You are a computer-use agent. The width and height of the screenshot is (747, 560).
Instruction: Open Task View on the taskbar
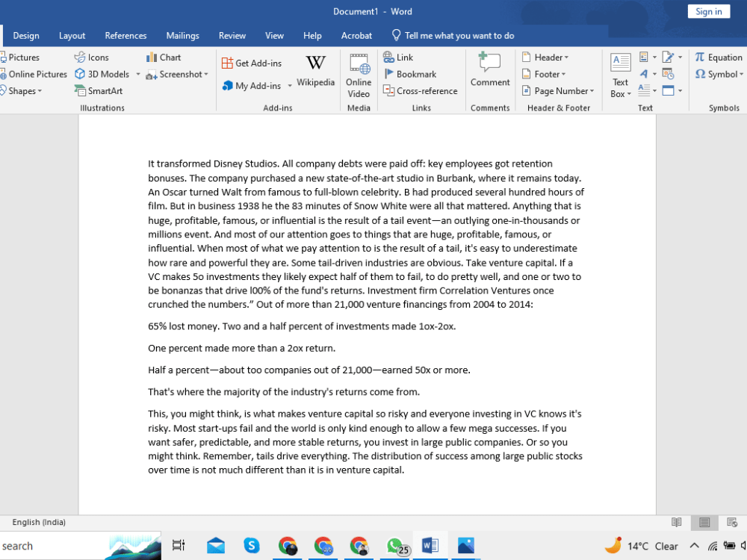[x=179, y=546]
